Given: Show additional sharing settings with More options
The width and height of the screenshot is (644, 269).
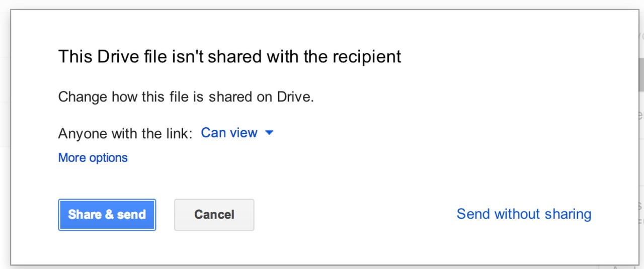Looking at the screenshot, I should (93, 158).
